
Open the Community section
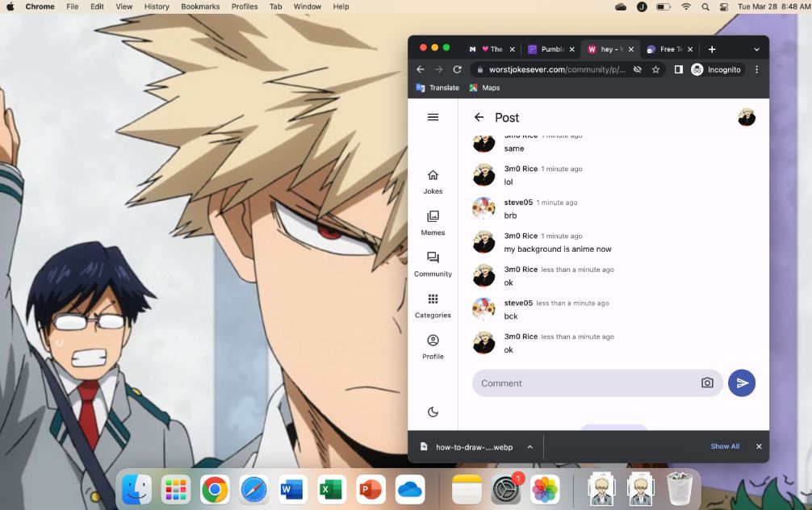[x=433, y=264]
